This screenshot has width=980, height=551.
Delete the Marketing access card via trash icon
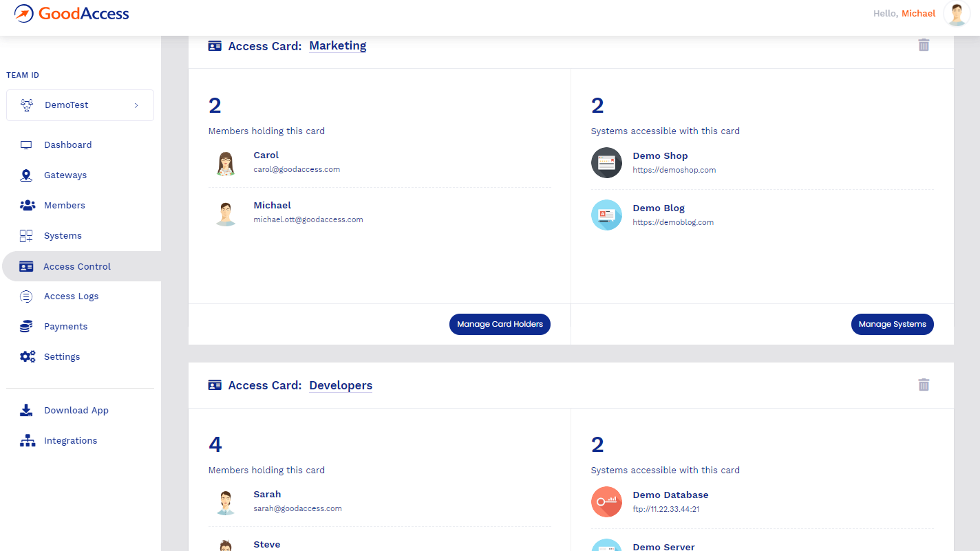(924, 45)
